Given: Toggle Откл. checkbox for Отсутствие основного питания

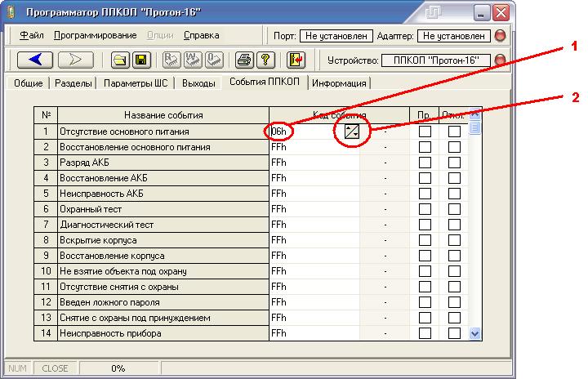Looking at the screenshot, I should (454, 132).
